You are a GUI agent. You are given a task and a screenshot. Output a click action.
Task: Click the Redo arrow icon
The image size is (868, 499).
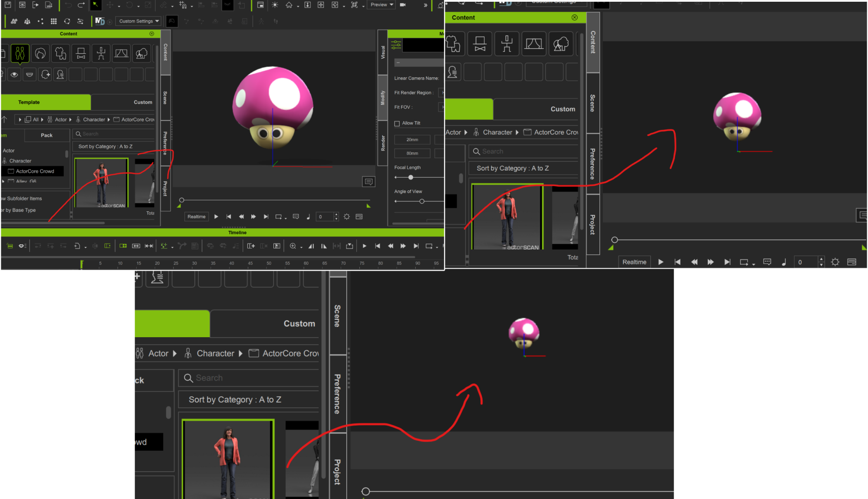81,5
